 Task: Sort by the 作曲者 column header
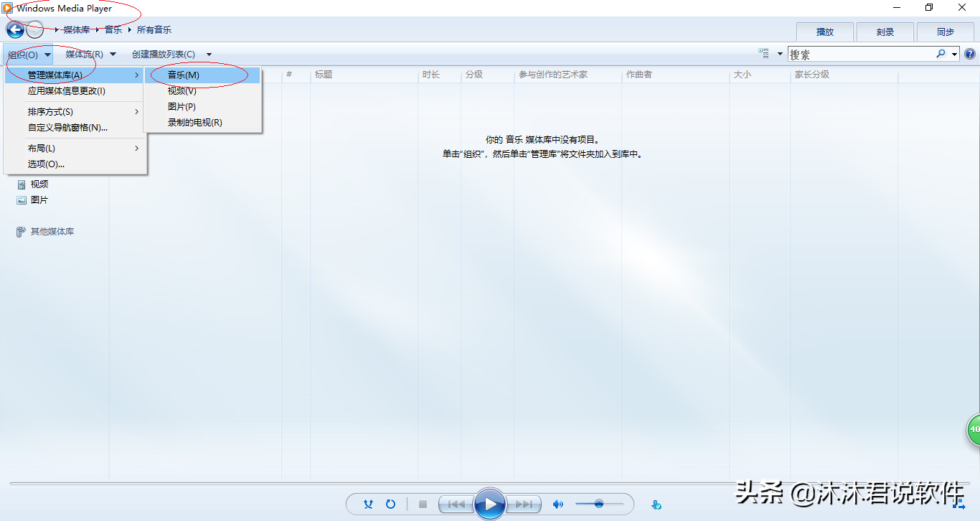click(x=676, y=75)
